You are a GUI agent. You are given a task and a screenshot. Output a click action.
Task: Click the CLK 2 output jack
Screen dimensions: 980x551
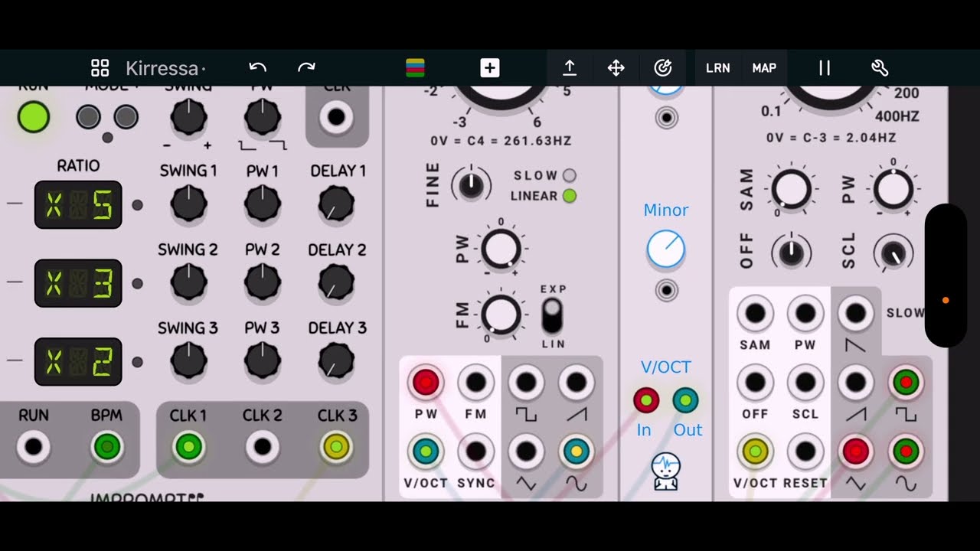pos(263,447)
